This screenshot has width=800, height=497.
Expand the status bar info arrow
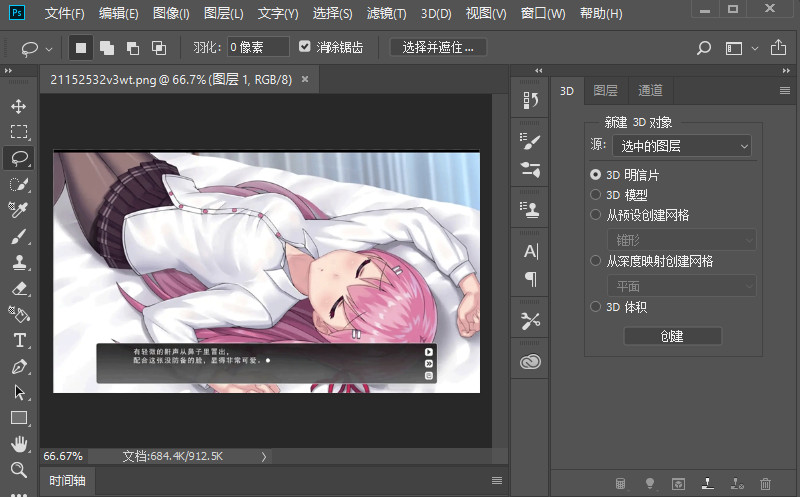point(264,456)
